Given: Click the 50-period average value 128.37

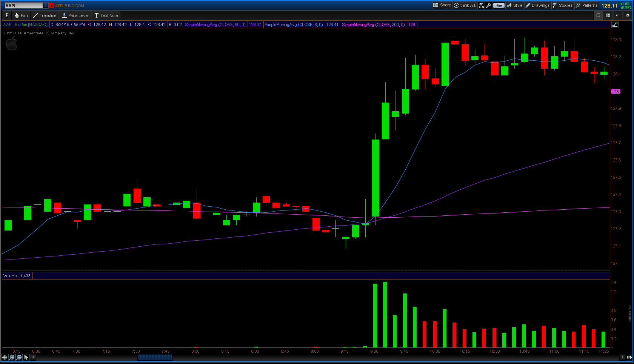Looking at the screenshot, I should pyautogui.click(x=255, y=25).
